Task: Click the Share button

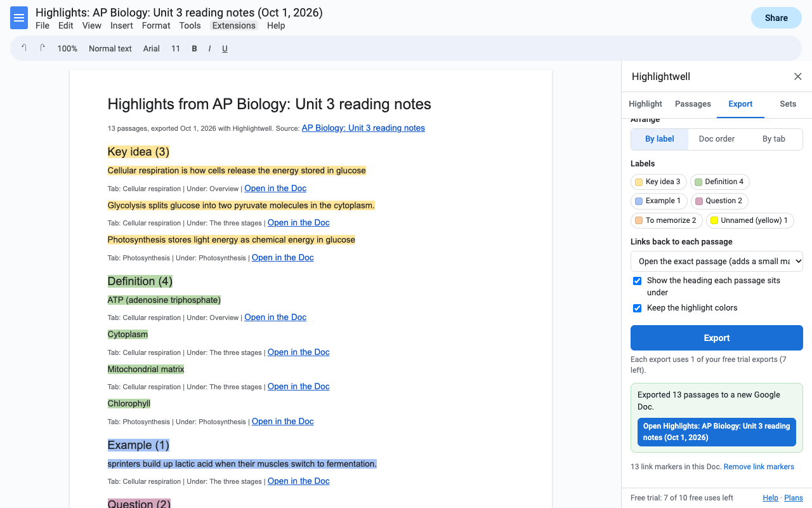Action: (776, 18)
